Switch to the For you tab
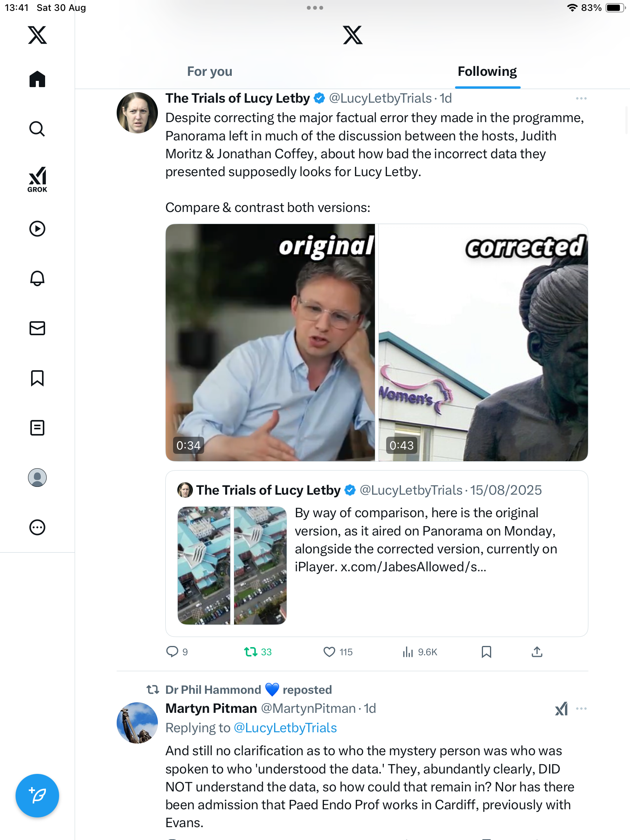This screenshot has height=840, width=630. click(210, 72)
